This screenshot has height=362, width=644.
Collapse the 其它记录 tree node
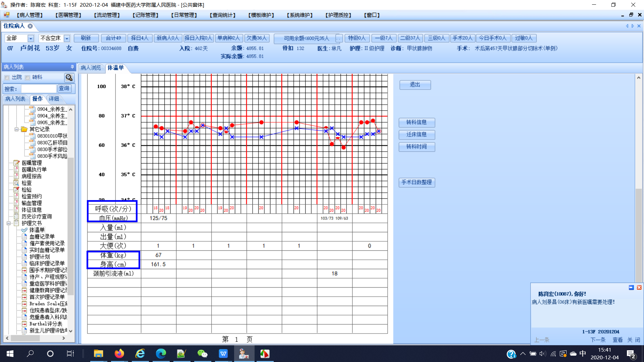[16, 129]
